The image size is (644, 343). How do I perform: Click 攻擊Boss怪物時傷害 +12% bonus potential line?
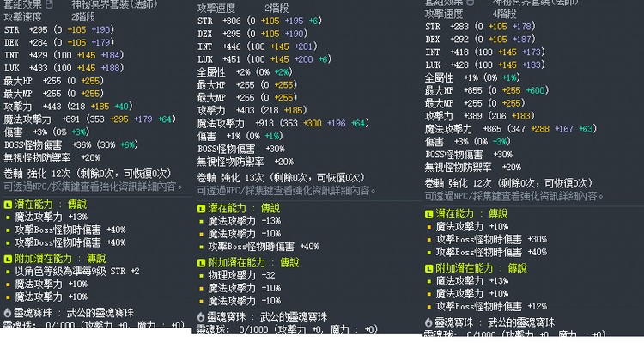pos(492,307)
